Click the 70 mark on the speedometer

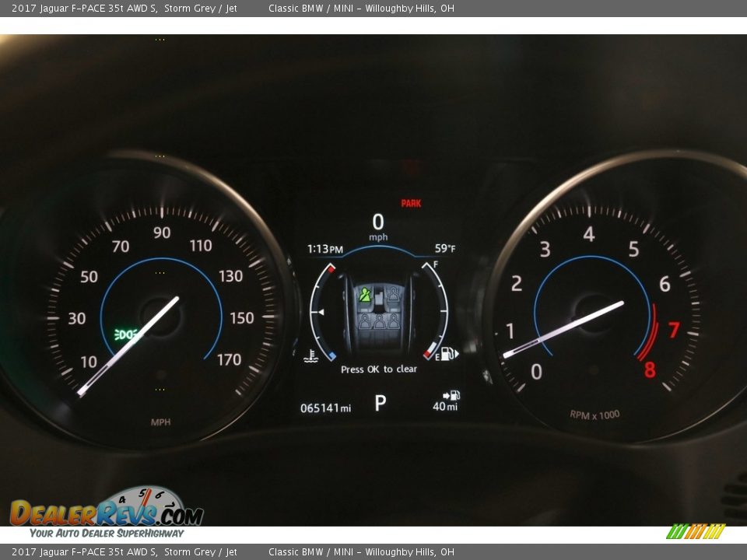click(x=121, y=247)
